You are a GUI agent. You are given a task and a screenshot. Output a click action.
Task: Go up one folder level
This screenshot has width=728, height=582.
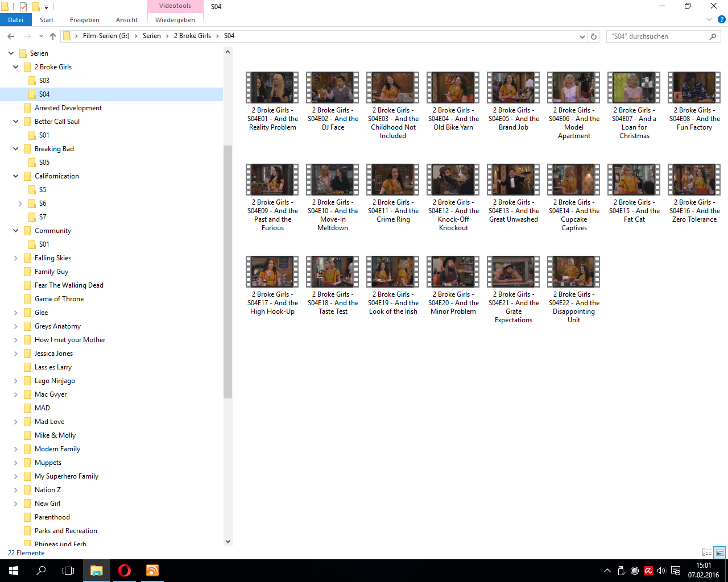click(53, 36)
